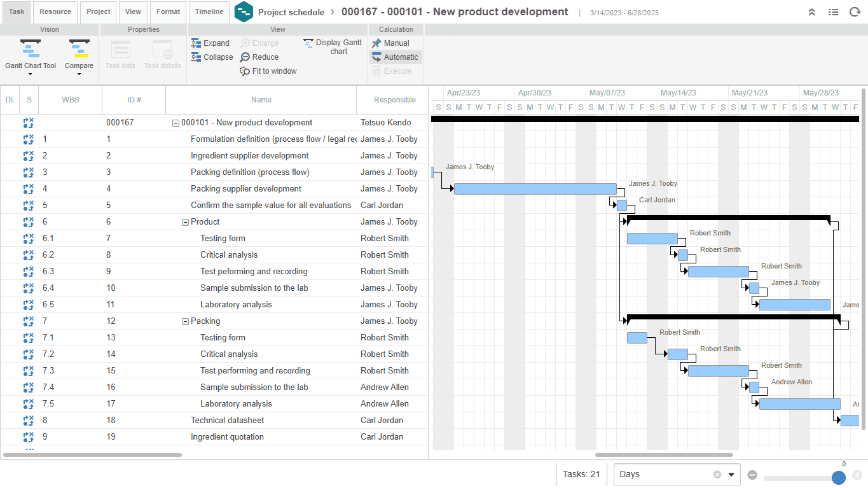
Task: Click 'Andrew Allen' in WBS 7.4 row
Action: tap(385, 387)
